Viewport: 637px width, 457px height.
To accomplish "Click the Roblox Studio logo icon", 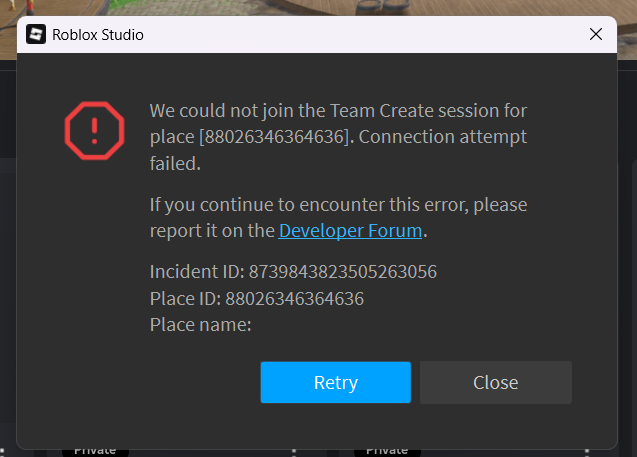I will tap(36, 34).
